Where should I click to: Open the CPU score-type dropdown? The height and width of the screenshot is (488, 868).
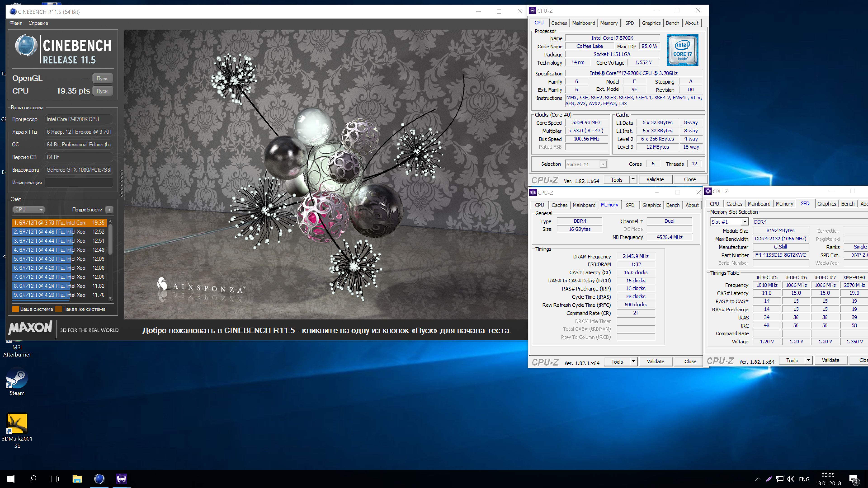coord(28,209)
